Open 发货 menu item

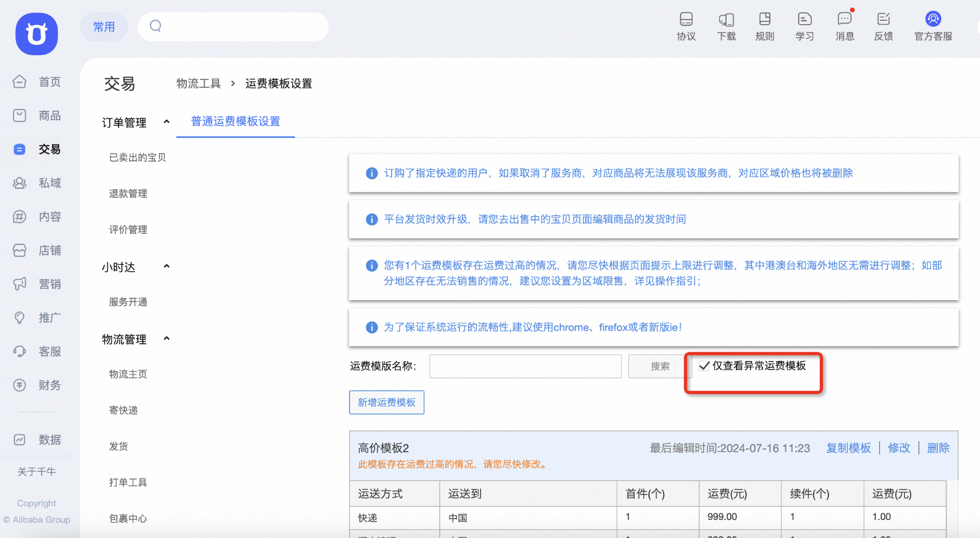pyautogui.click(x=119, y=446)
